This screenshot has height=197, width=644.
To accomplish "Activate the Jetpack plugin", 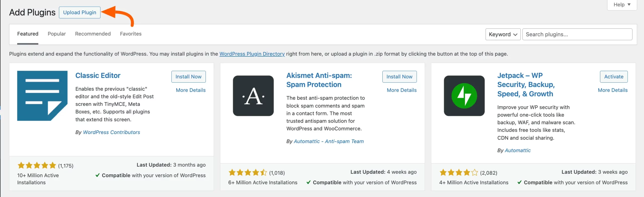I will pos(614,77).
